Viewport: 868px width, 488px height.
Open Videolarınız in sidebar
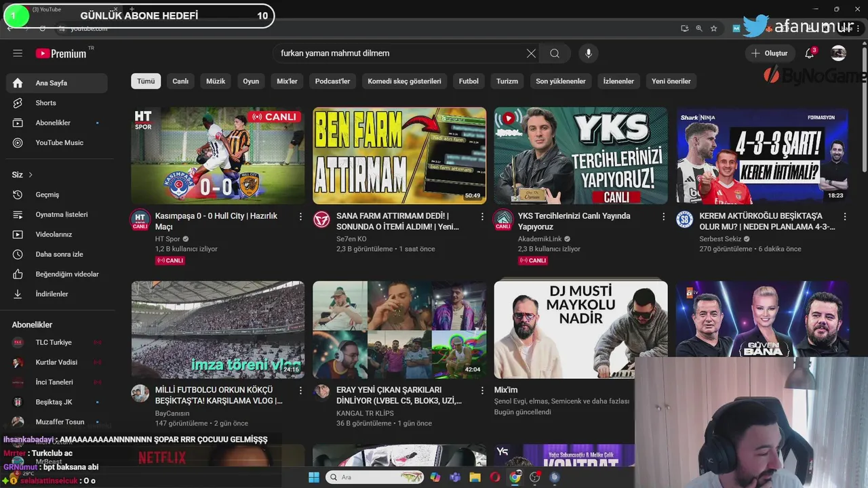(57, 235)
